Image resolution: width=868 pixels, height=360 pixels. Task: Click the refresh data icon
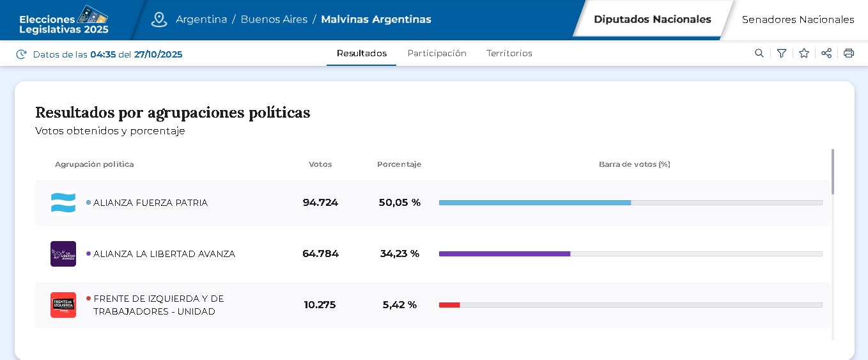[22, 54]
